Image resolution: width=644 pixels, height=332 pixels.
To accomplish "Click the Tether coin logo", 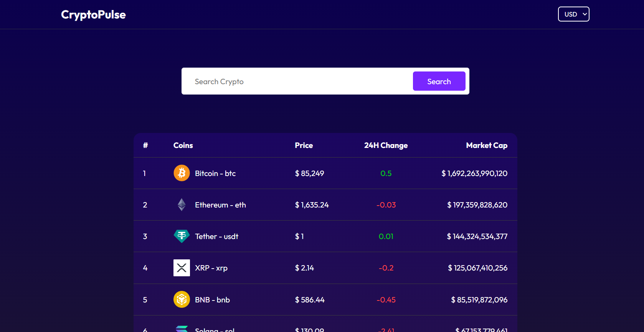I will coord(182,236).
